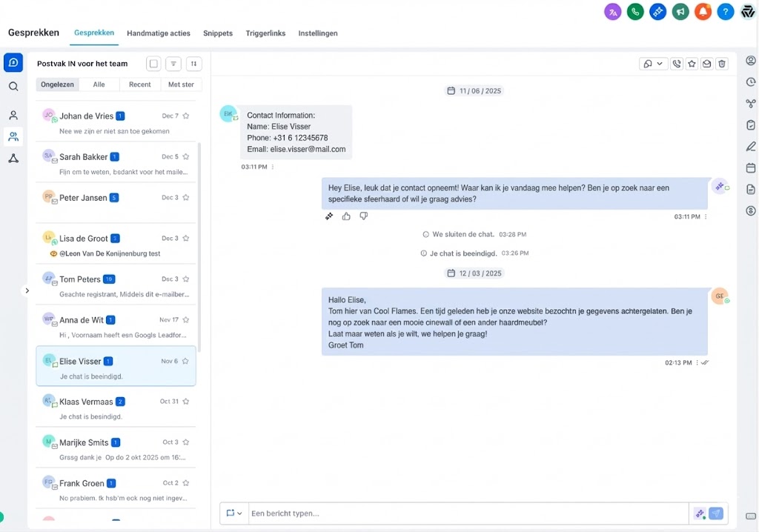Tick the select-all conversations checkbox
Viewport: 759px width, 532px height.
153,64
